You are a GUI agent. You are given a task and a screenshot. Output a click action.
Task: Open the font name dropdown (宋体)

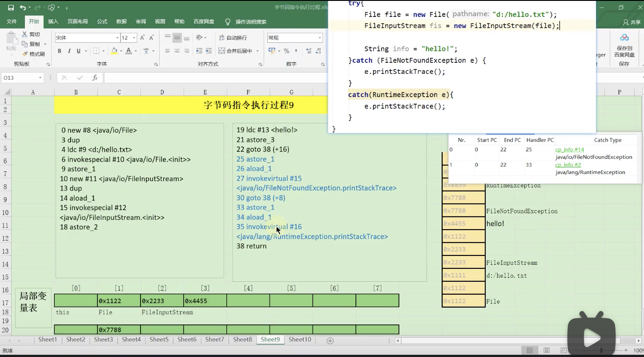point(117,38)
